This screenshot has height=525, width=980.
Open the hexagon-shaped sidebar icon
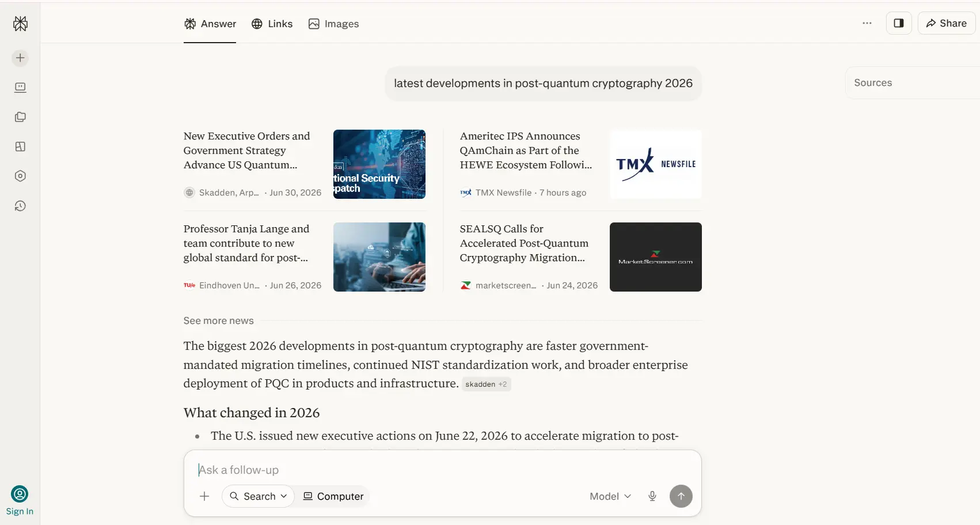20,176
